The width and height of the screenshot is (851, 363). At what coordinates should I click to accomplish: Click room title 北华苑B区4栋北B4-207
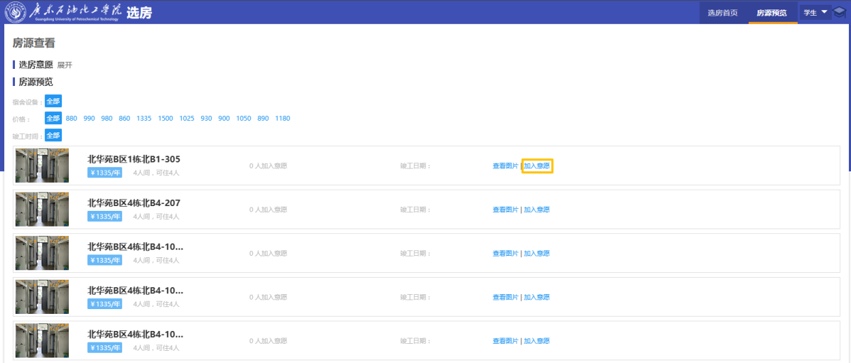[134, 203]
